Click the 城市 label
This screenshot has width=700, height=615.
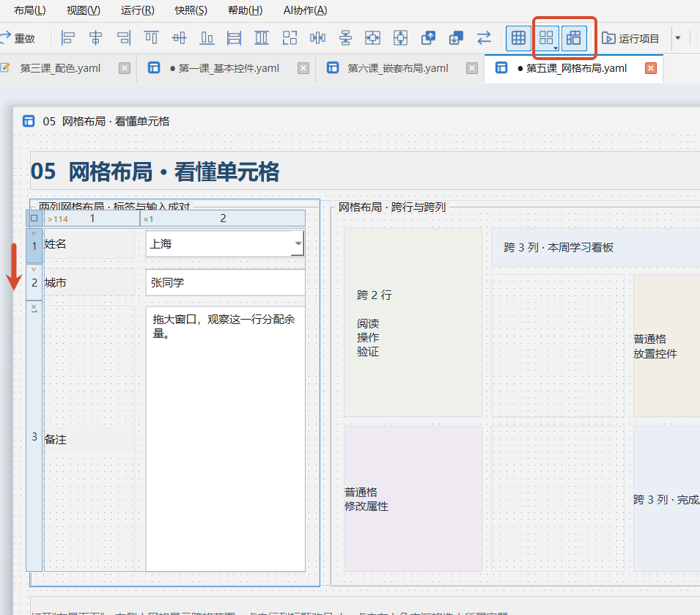click(89, 282)
